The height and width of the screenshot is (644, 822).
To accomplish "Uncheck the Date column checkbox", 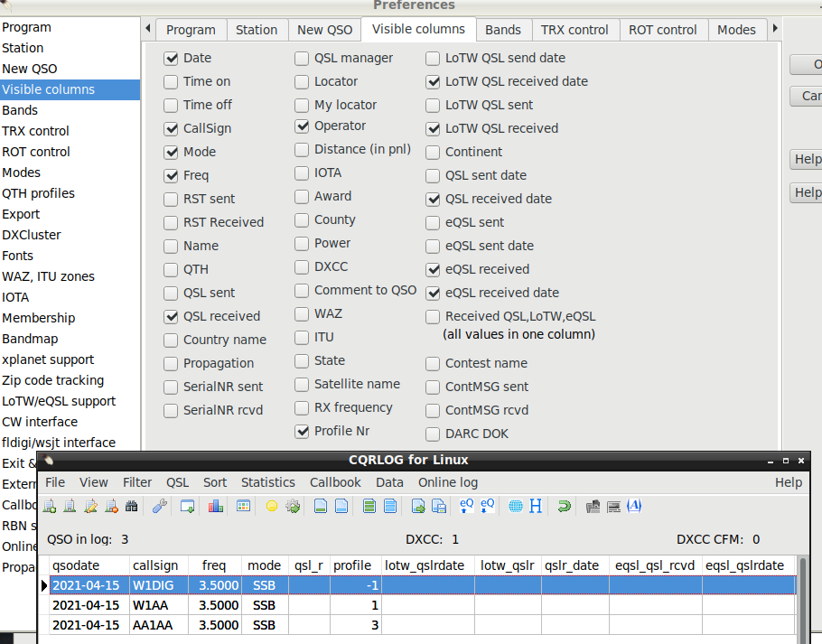I will click(171, 58).
